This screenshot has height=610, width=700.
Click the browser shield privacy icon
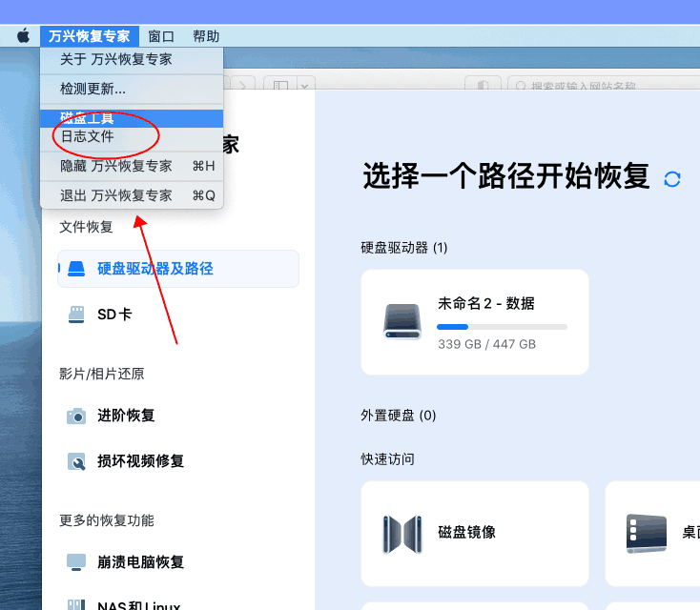coord(483,85)
